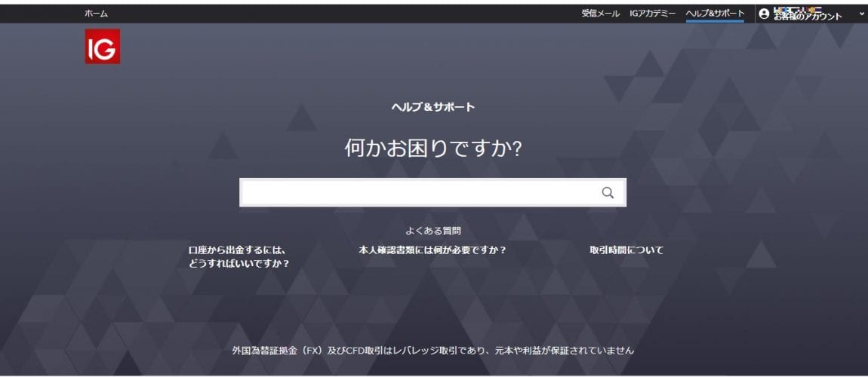The width and height of the screenshot is (868, 377).
Task: Open the 取引時間について FAQ link
Action: tap(626, 250)
